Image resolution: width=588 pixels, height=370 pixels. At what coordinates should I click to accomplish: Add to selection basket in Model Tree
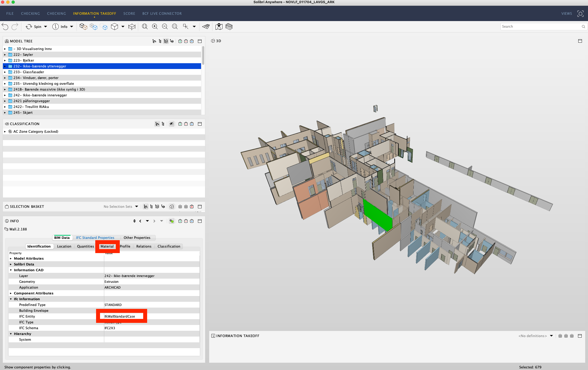(180, 41)
